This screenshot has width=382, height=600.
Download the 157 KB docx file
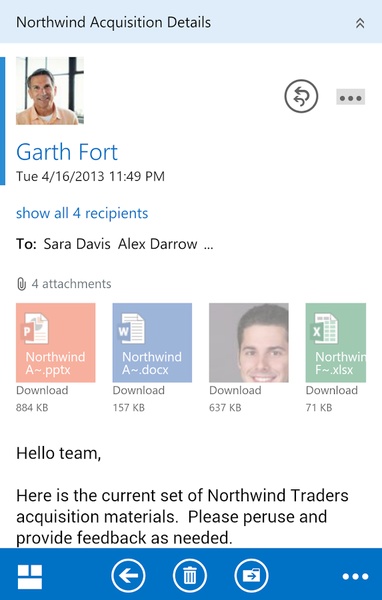(139, 390)
